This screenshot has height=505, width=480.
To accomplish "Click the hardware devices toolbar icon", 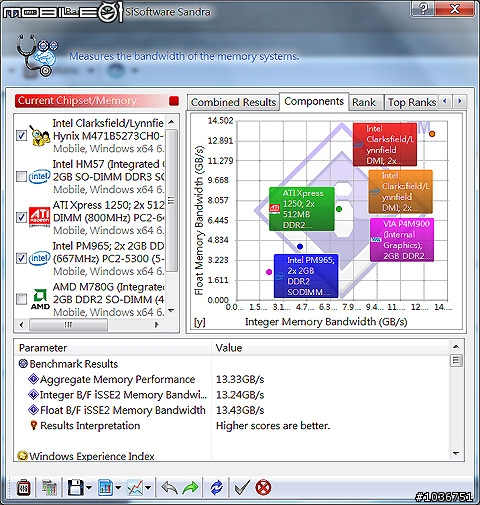I will click(x=49, y=488).
